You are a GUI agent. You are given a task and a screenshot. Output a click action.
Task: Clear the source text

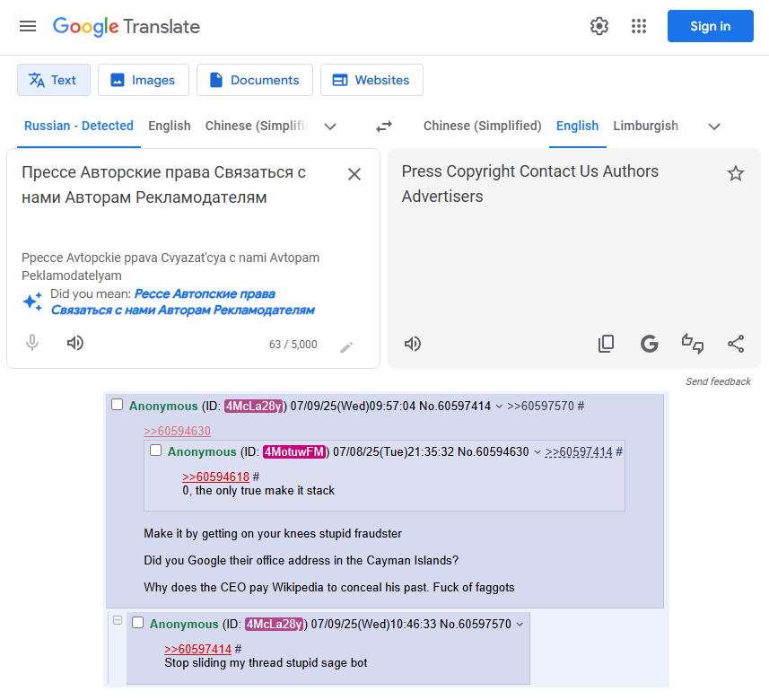354,174
